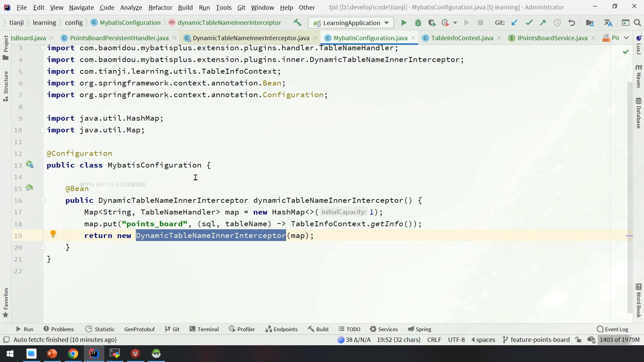Click Git push arrow icon
644x362 pixels.
click(543, 23)
